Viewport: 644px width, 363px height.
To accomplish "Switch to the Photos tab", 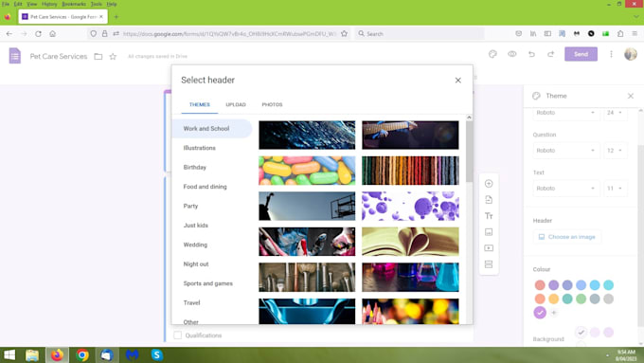I will (272, 104).
